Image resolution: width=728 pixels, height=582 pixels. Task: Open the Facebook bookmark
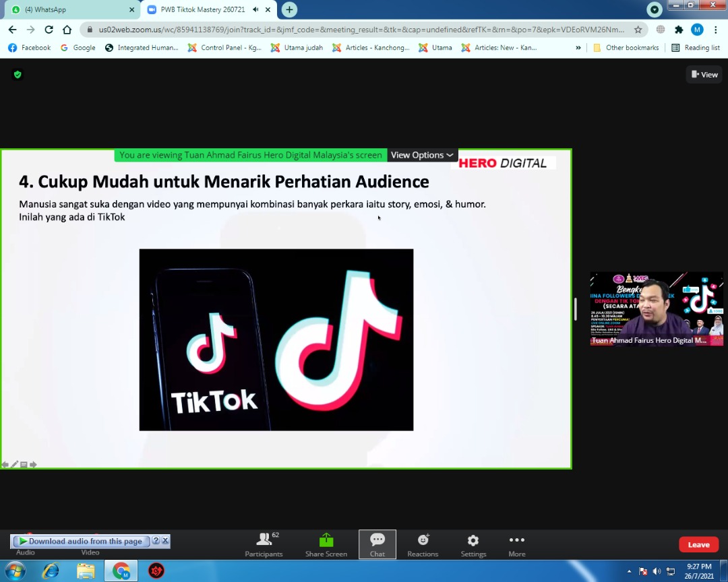30,48
